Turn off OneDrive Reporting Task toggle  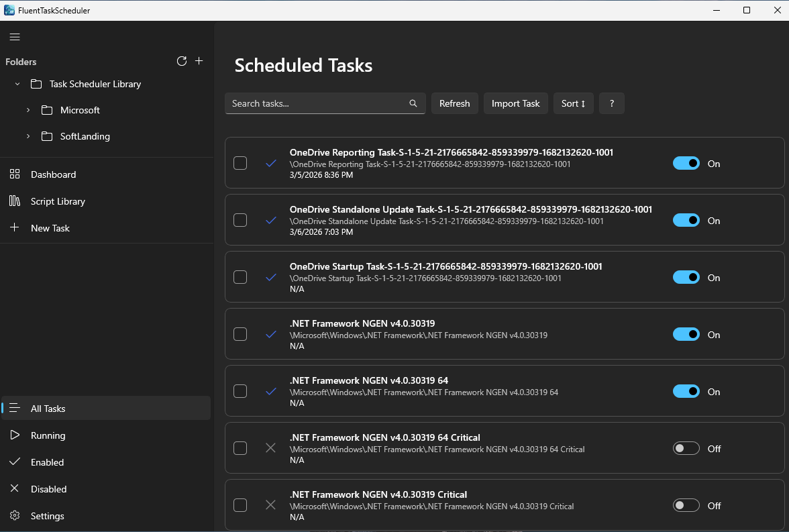click(686, 163)
